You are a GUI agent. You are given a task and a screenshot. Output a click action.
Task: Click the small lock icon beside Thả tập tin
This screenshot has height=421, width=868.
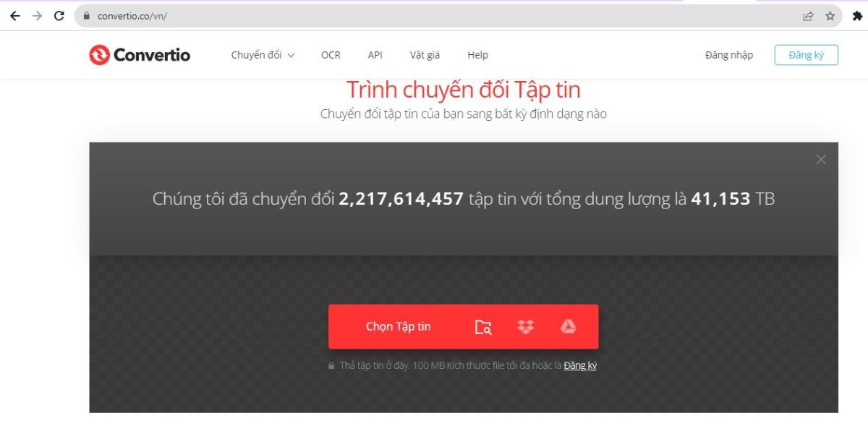(x=331, y=366)
